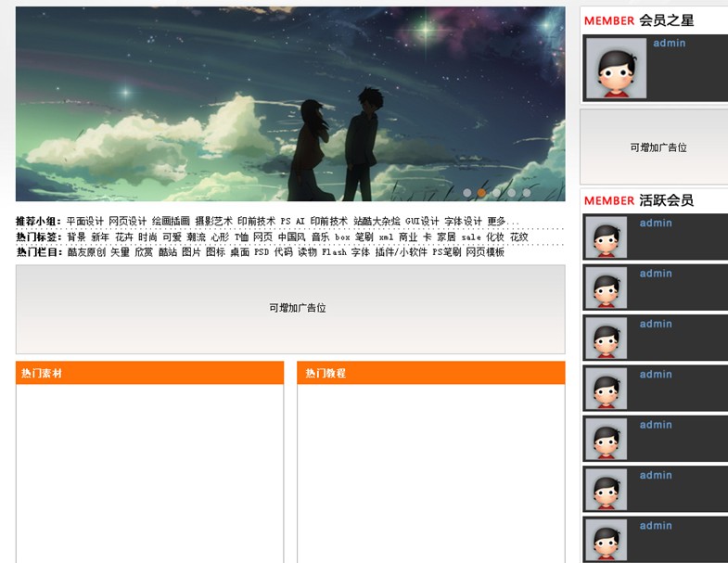Select the active orange carousel dot
The image size is (728, 563).
(x=482, y=192)
